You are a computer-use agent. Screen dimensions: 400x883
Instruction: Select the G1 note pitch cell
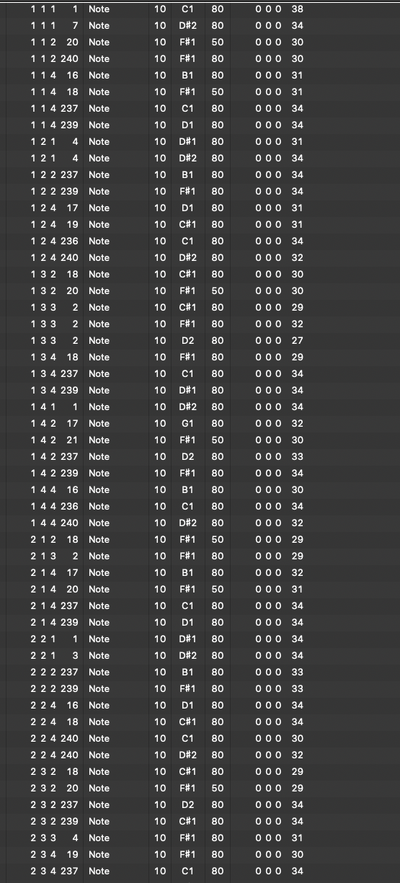tap(187, 423)
